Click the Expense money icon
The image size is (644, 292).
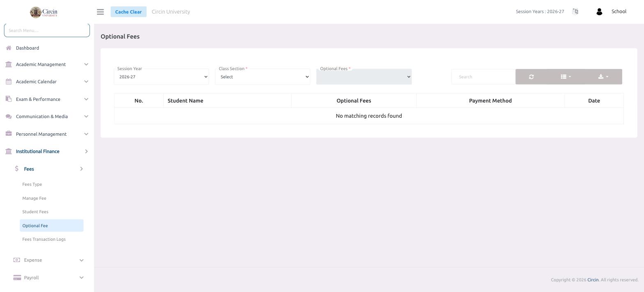pos(17,260)
